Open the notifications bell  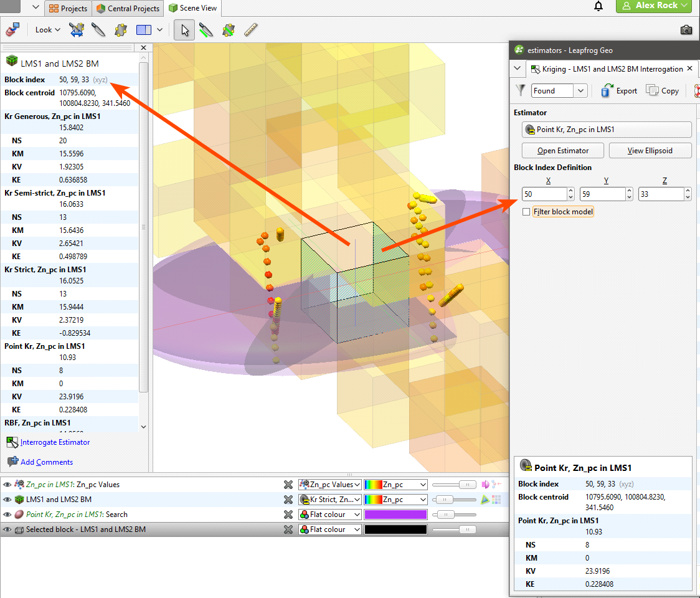tap(598, 6)
